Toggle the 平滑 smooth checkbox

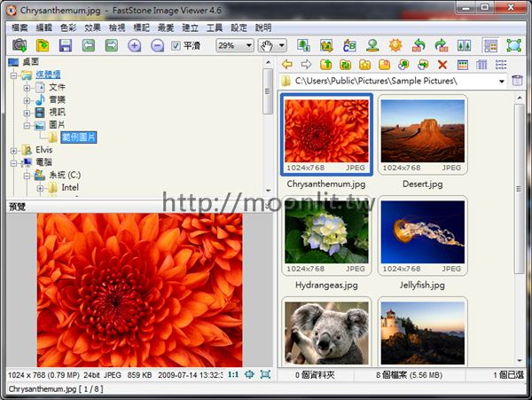(x=176, y=45)
